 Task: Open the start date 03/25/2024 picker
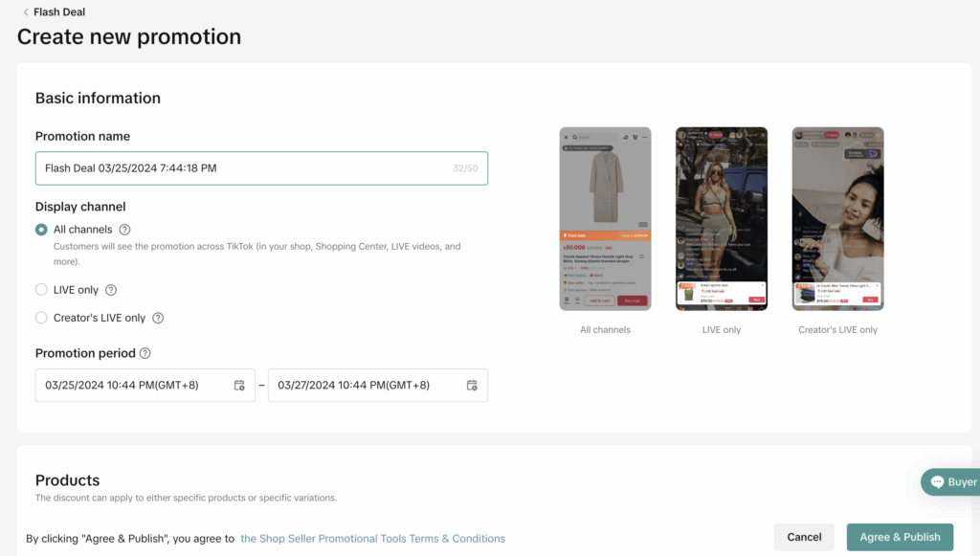click(x=134, y=386)
